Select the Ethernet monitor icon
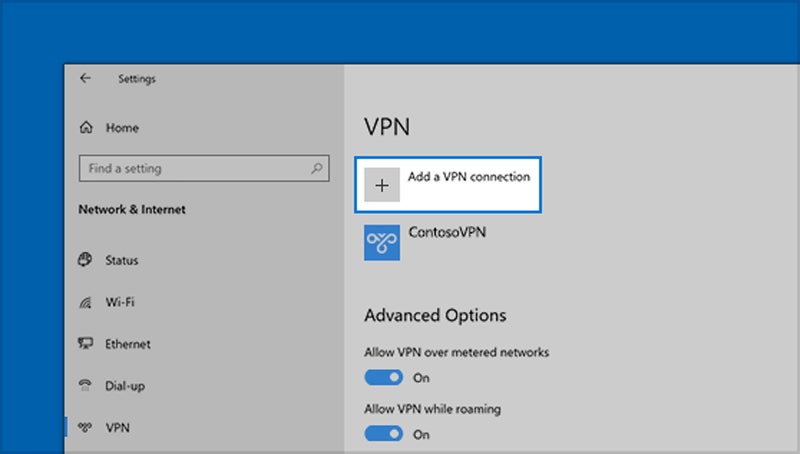The image size is (800, 454). (x=86, y=344)
